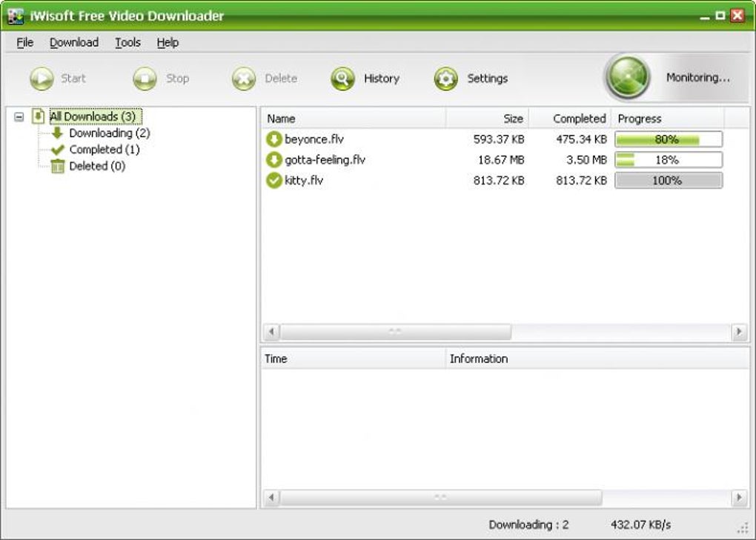
Task: Maximize the iWisoft window
Action: coord(720,16)
